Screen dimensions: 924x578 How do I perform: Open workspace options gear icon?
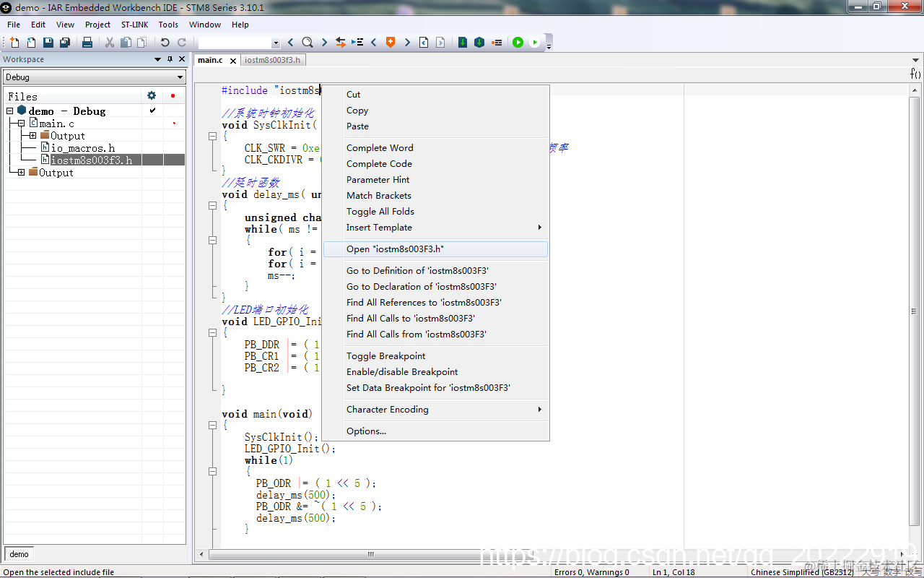point(152,95)
